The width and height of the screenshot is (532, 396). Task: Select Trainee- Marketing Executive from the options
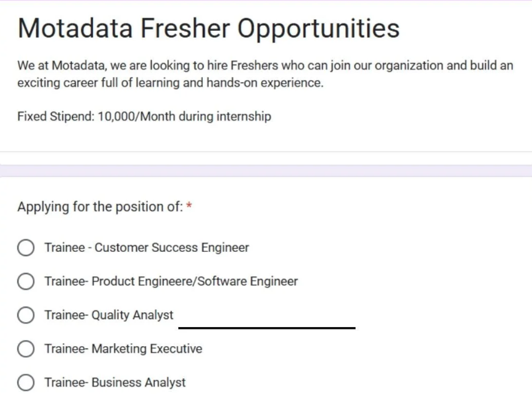[x=25, y=349]
